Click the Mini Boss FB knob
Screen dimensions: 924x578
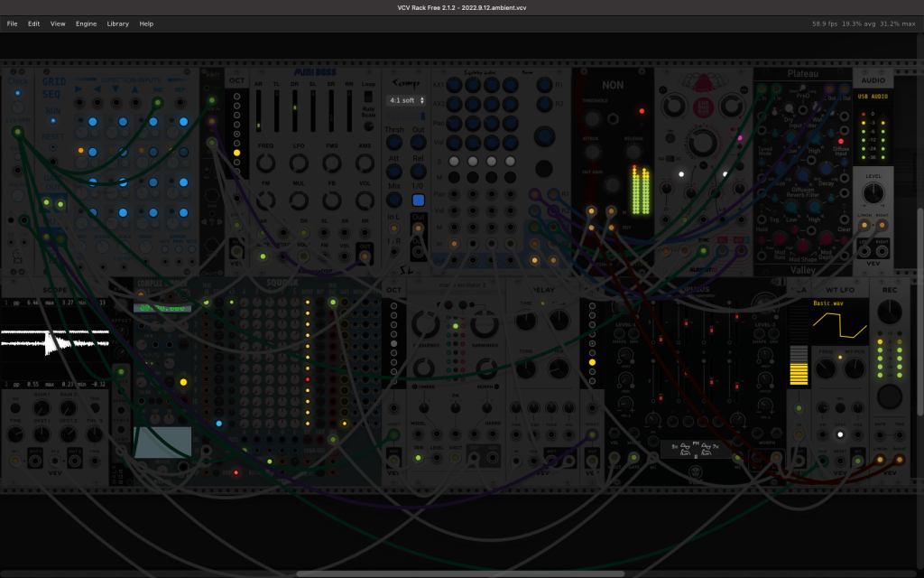[x=332, y=200]
